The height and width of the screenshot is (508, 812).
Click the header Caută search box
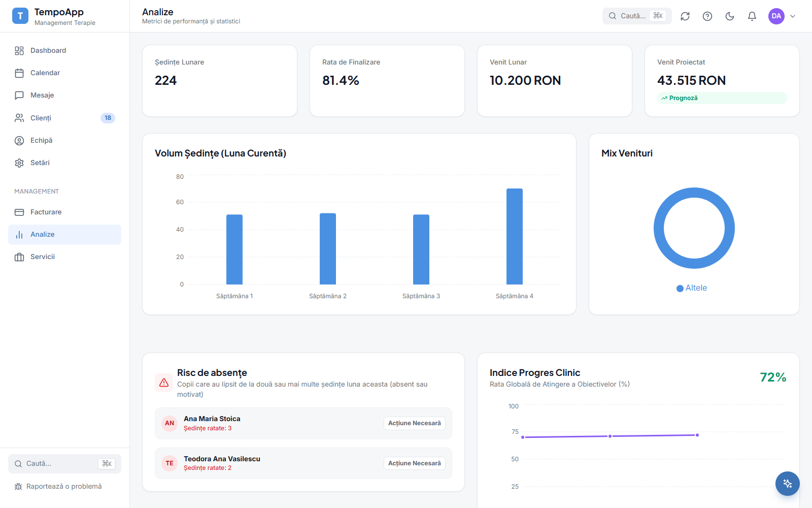click(637, 16)
